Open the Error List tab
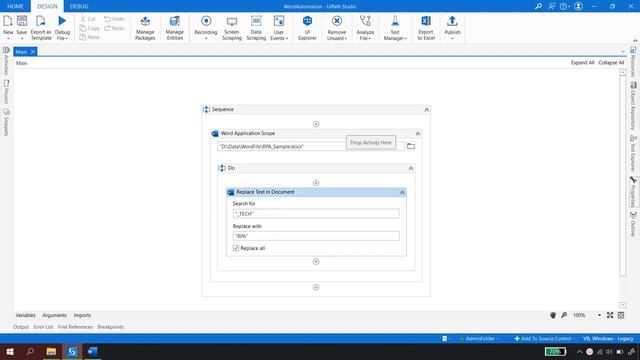The image size is (640, 360). tap(43, 327)
